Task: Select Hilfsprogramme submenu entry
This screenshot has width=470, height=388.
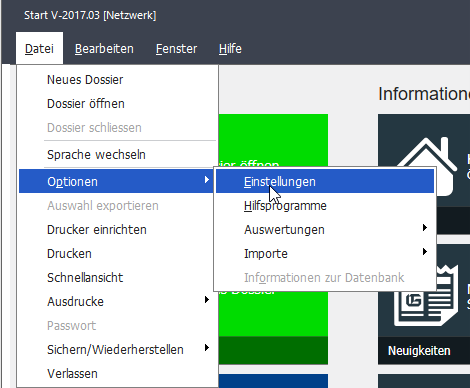Action: coord(325,206)
